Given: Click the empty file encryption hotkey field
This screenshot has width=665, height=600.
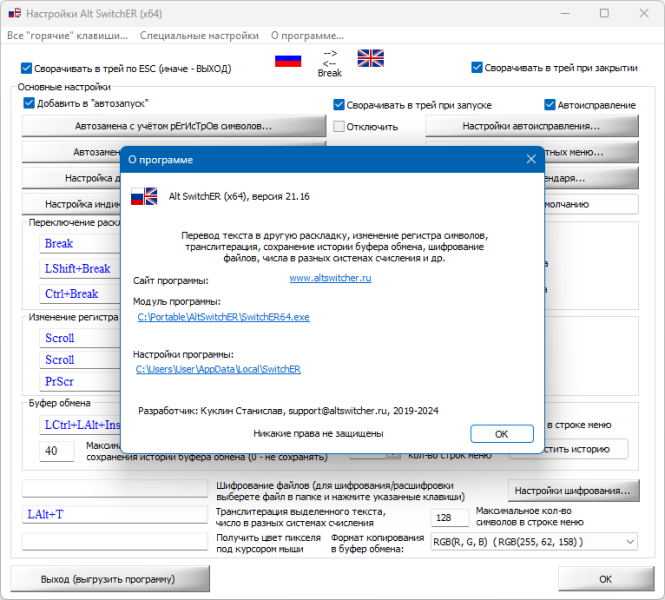Looking at the screenshot, I should (x=115, y=488).
